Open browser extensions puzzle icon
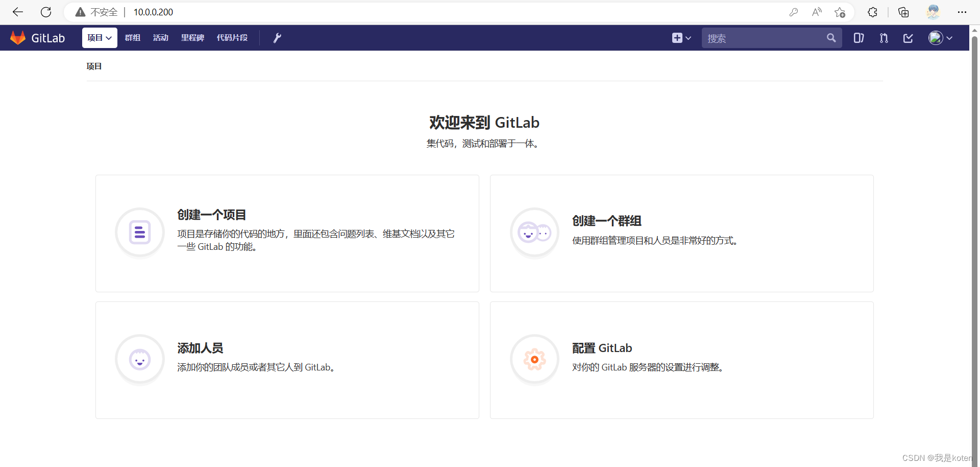980x467 pixels. coord(872,12)
